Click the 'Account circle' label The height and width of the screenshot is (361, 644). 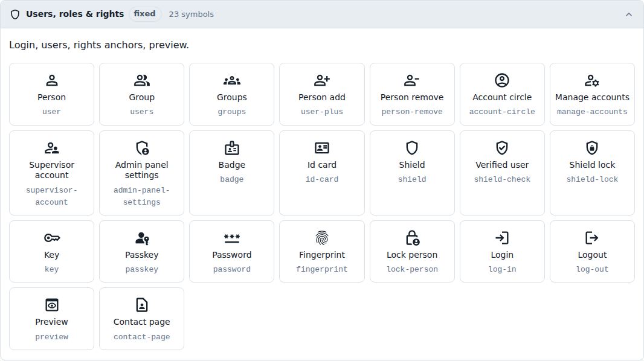pos(502,97)
